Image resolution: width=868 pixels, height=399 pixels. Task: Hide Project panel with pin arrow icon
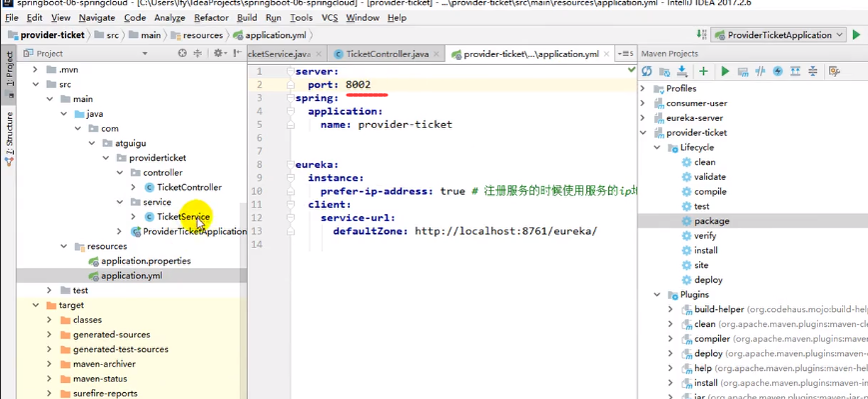(238, 53)
